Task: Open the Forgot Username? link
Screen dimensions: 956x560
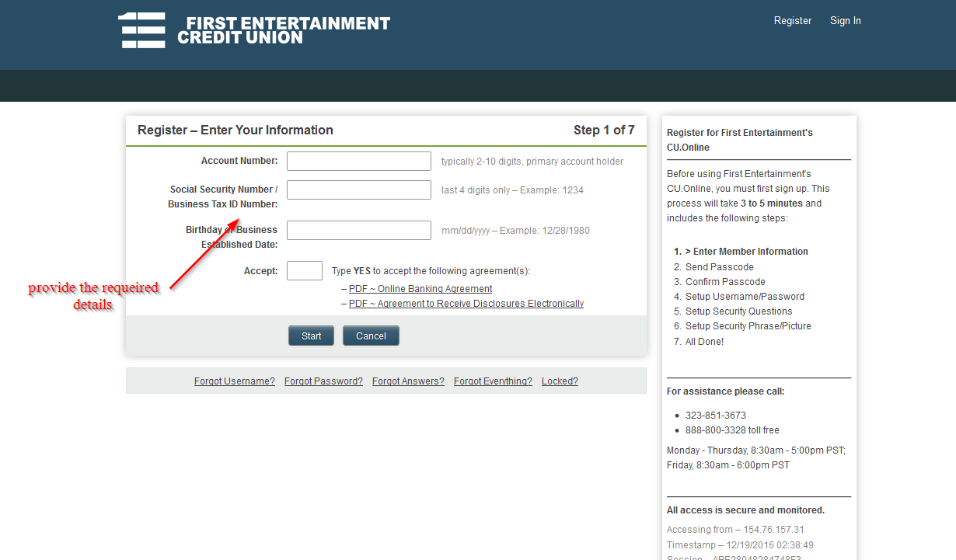Action: (x=235, y=381)
